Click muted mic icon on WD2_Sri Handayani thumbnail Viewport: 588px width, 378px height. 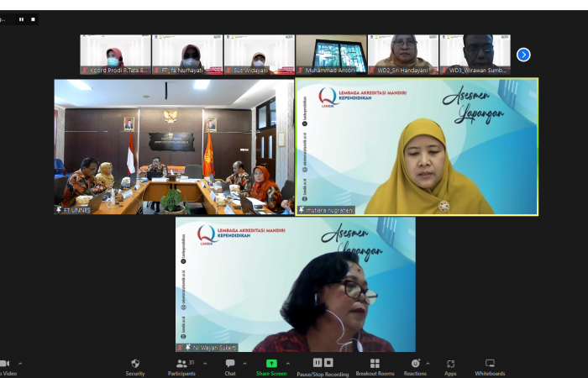372,70
